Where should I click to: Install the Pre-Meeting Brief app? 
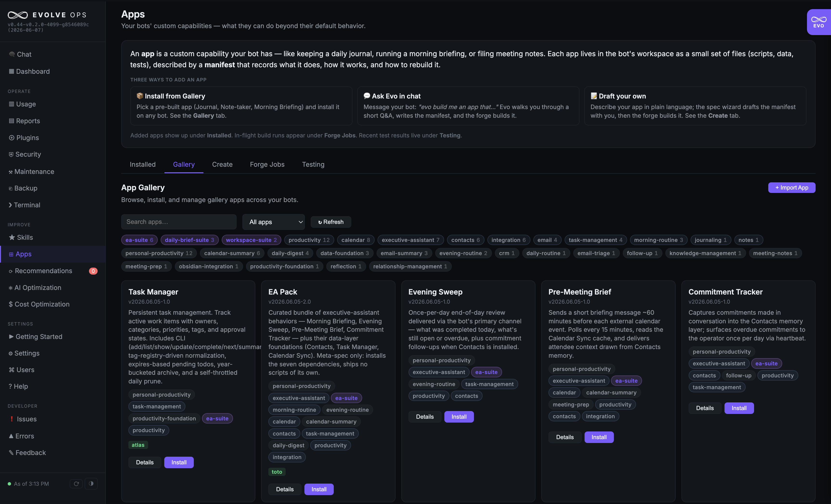pyautogui.click(x=599, y=437)
